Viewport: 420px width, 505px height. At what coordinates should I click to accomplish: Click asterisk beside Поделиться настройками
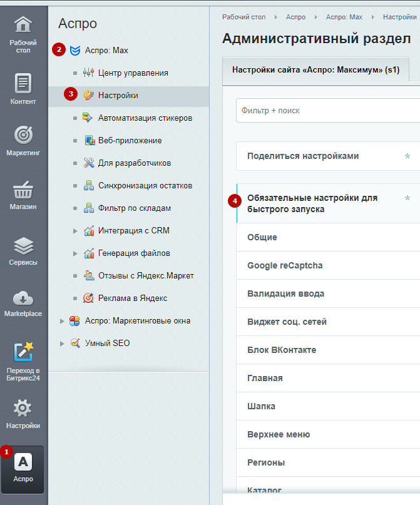pyautogui.click(x=407, y=156)
